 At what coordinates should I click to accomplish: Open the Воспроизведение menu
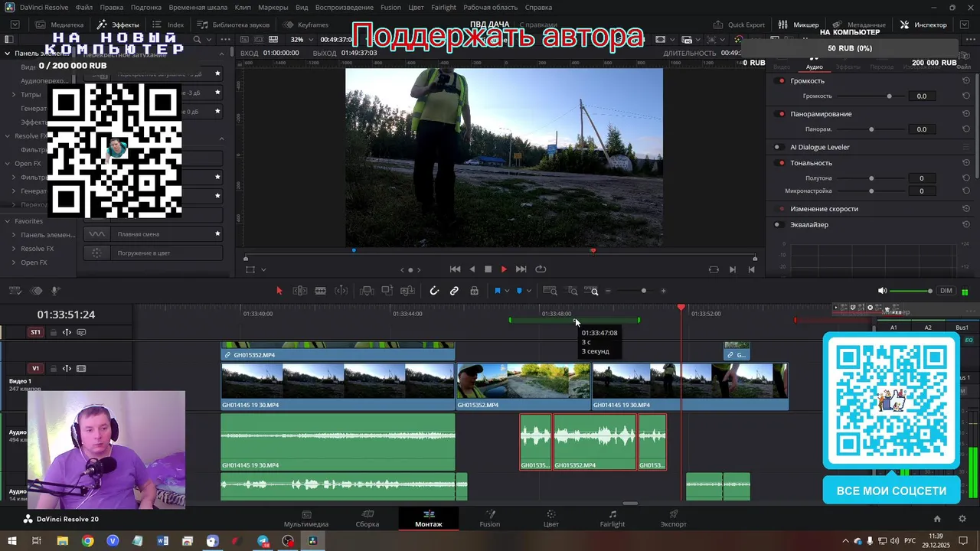(345, 7)
